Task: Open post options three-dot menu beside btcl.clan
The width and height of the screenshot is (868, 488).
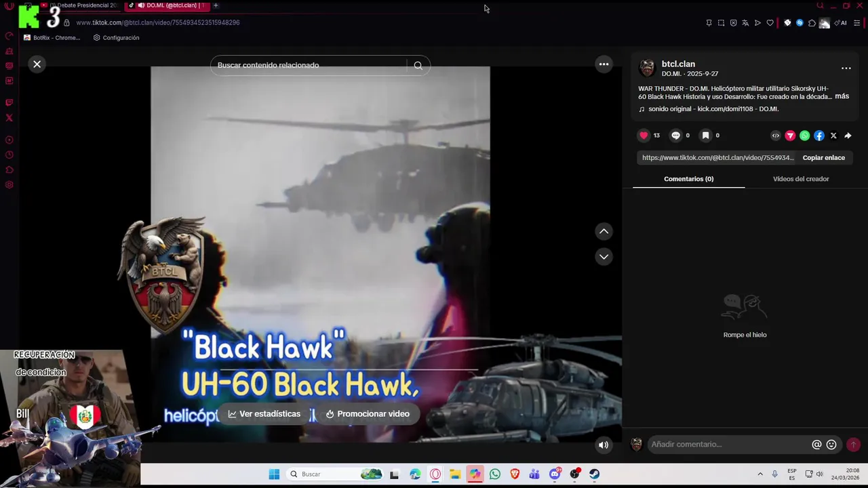Action: click(846, 68)
